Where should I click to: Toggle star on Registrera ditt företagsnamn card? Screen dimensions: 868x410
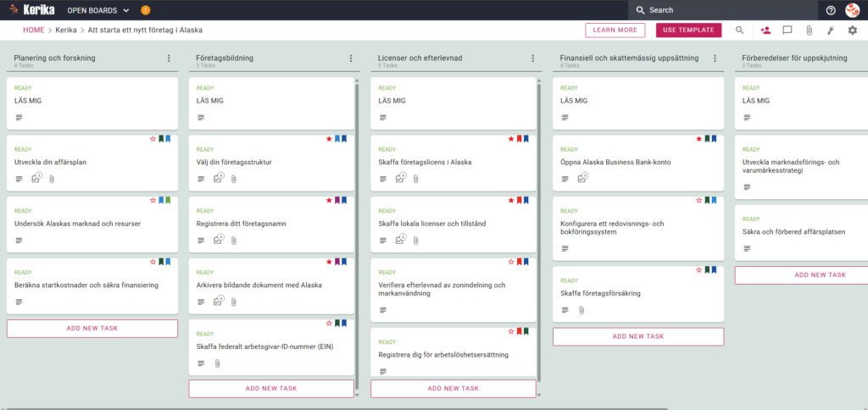tap(329, 200)
